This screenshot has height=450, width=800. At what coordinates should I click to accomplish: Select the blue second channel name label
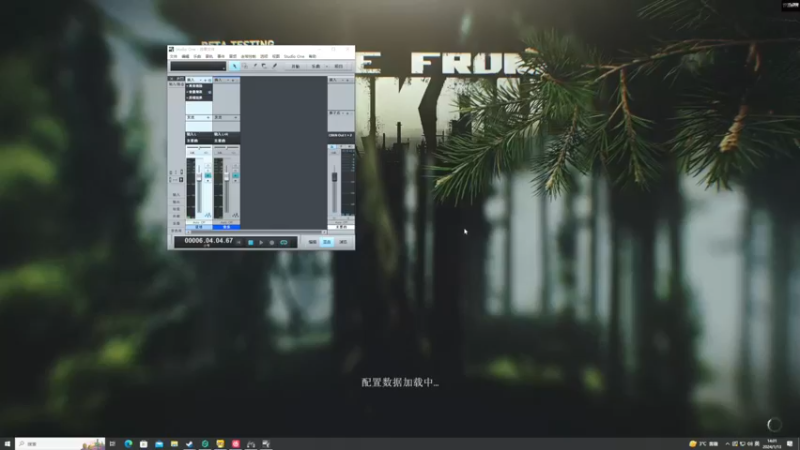[x=227, y=227]
